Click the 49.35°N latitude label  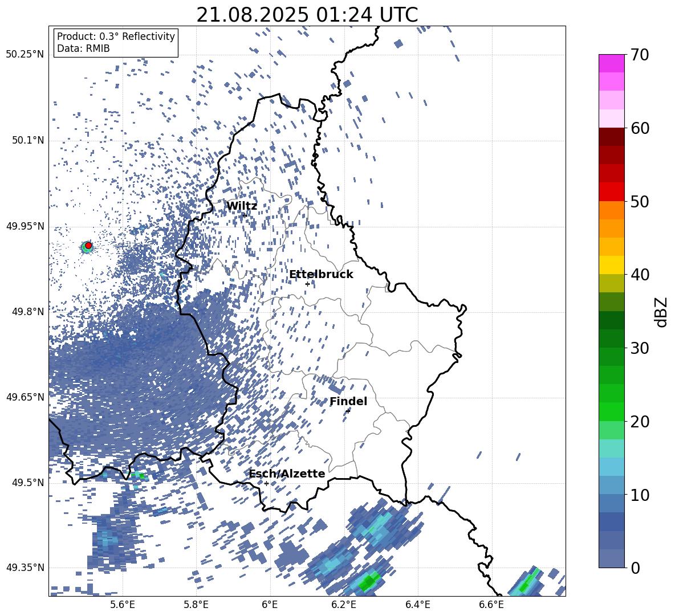point(25,568)
